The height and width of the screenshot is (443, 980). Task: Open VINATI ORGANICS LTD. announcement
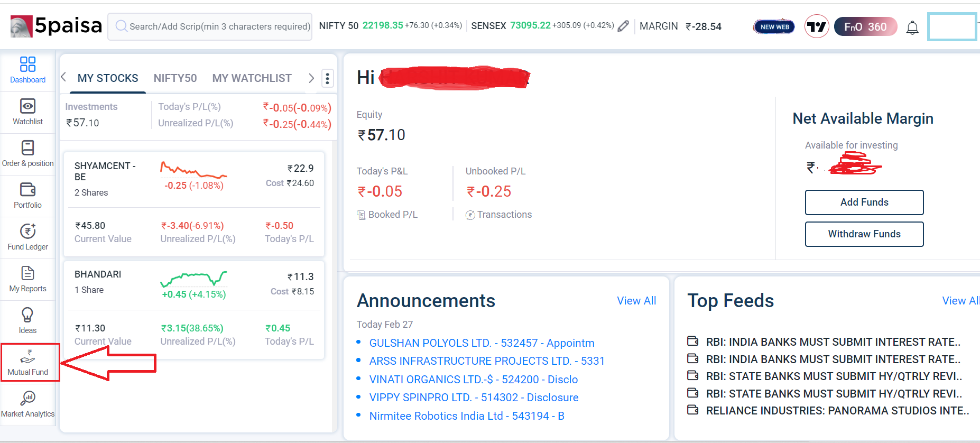point(474,380)
